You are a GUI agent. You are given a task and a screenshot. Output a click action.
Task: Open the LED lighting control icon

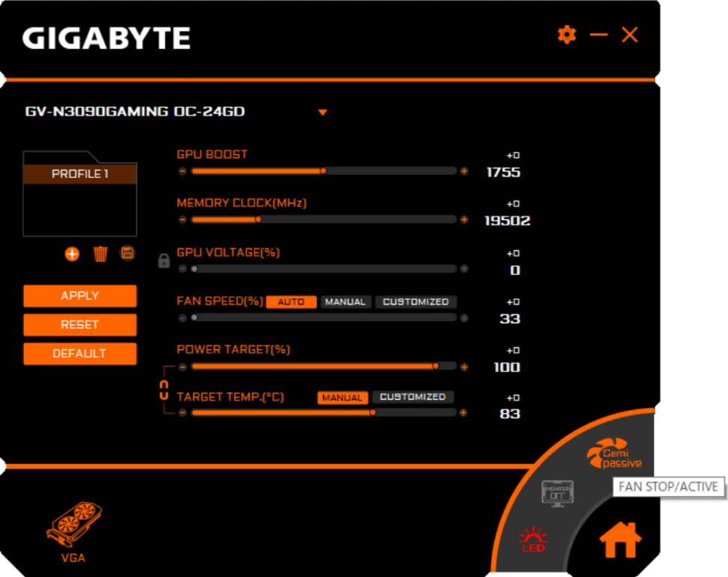(533, 539)
